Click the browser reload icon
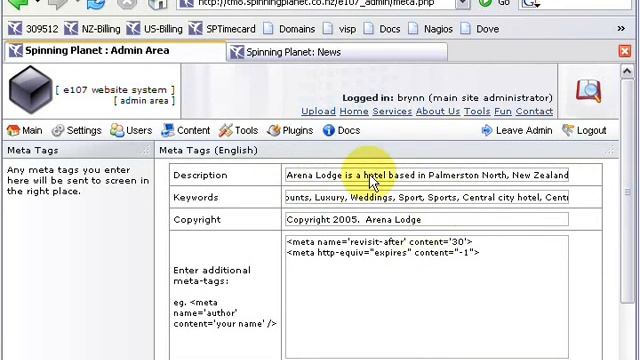The height and width of the screenshot is (360, 640). click(96, 4)
